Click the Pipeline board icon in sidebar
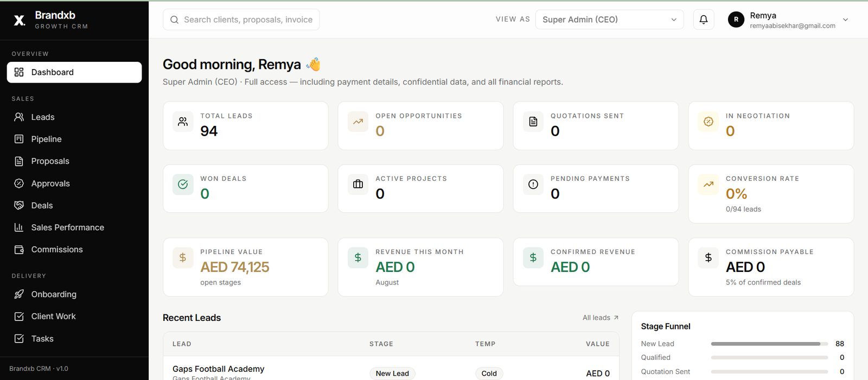 19,139
